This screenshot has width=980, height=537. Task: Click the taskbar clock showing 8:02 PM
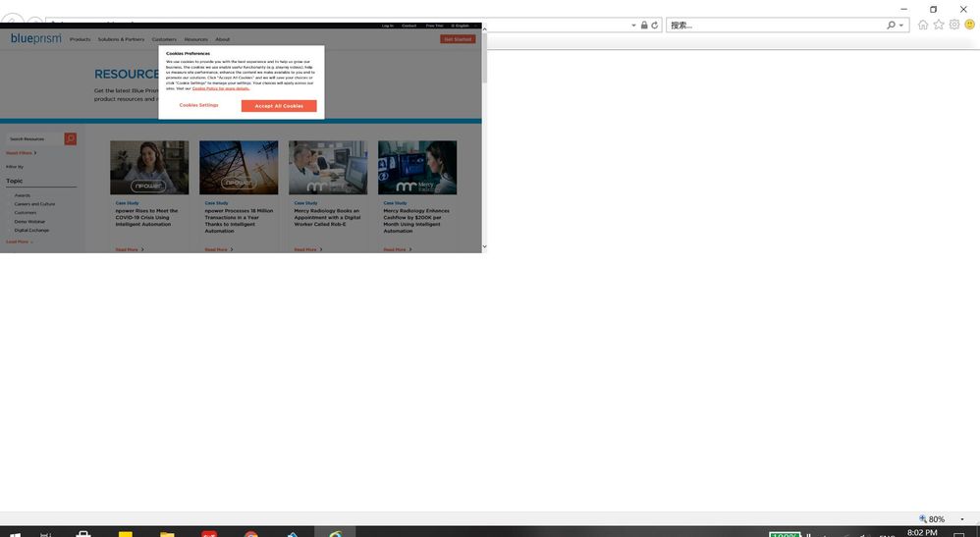pos(922,533)
